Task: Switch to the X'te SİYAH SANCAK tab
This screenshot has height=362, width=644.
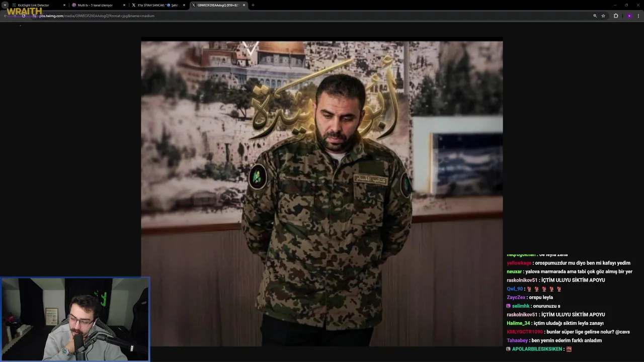Action: point(158,5)
